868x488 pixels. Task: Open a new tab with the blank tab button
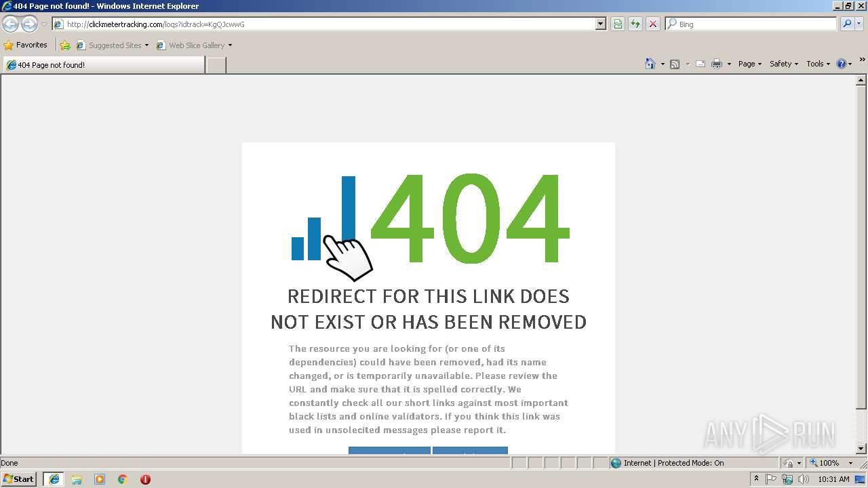click(216, 65)
